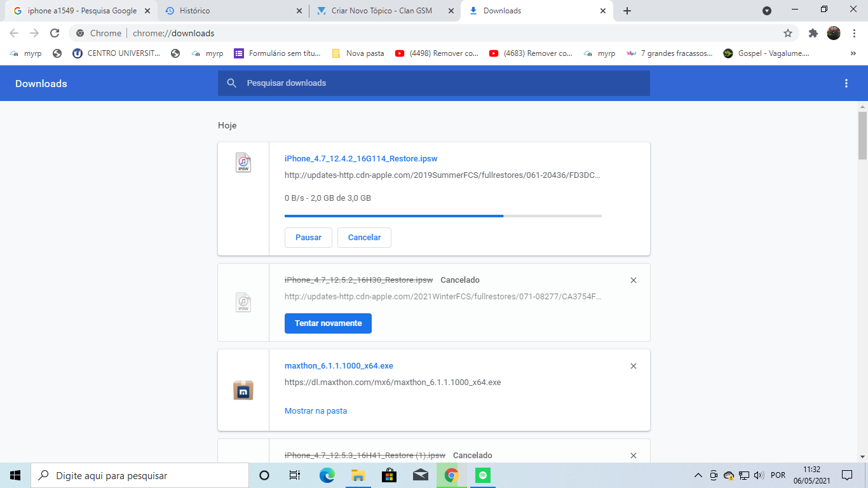Image resolution: width=868 pixels, height=488 pixels.
Task: Reload the Downloads page
Action: 55,33
